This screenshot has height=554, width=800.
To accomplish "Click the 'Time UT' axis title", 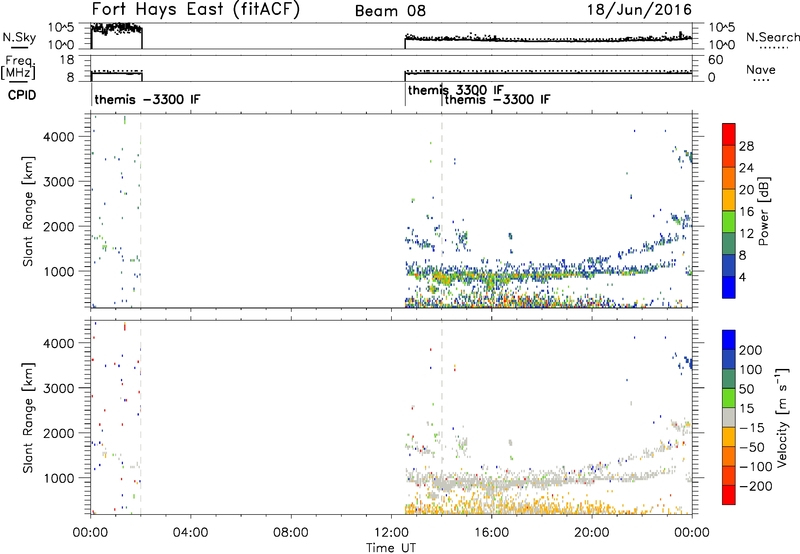I will coord(391,548).
